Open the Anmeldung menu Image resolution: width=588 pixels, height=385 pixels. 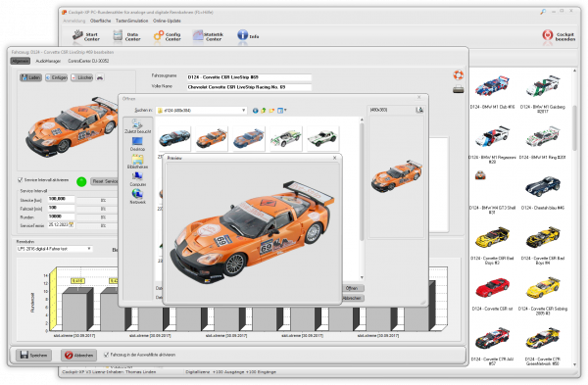[74, 21]
